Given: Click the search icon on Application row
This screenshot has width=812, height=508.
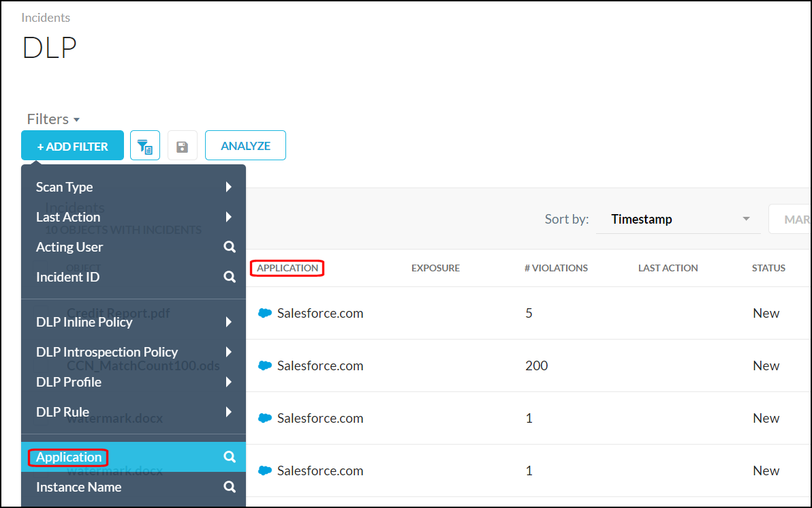Looking at the screenshot, I should pyautogui.click(x=230, y=457).
